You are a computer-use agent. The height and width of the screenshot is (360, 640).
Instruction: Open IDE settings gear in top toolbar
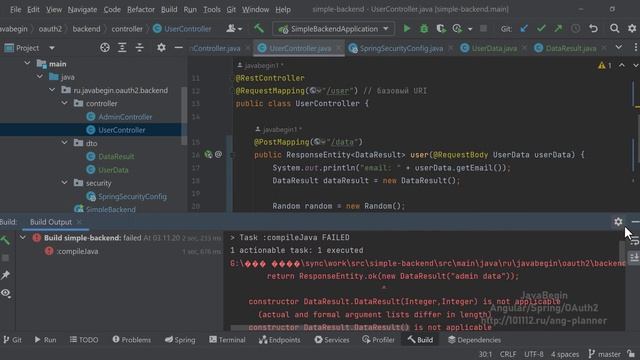(x=632, y=29)
